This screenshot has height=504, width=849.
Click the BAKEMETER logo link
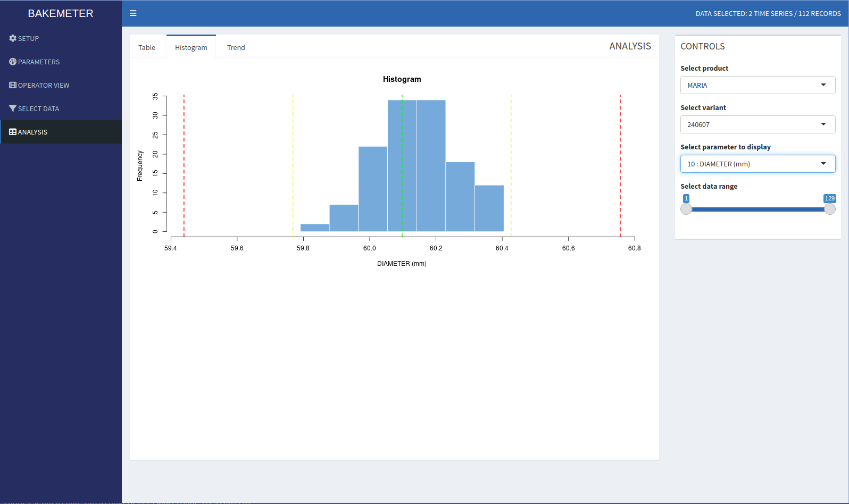(x=61, y=13)
